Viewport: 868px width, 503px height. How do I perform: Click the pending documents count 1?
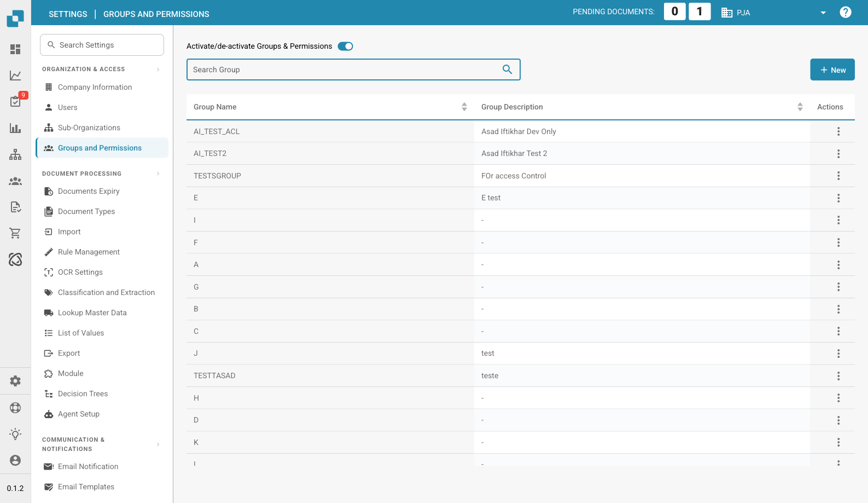click(x=700, y=11)
